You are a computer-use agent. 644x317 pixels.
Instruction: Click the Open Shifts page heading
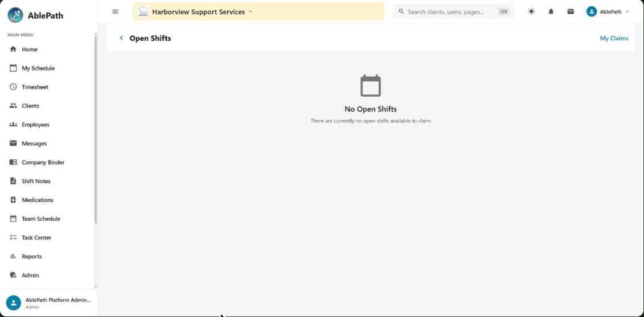click(x=150, y=38)
